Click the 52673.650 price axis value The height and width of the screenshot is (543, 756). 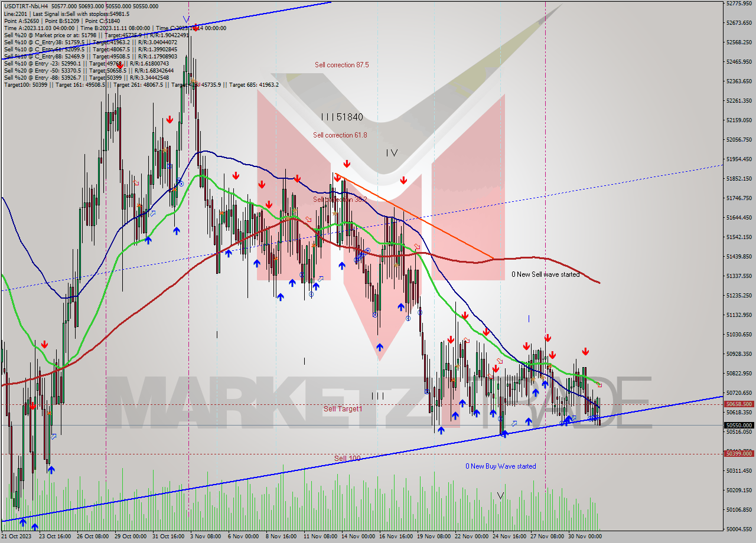739,23
